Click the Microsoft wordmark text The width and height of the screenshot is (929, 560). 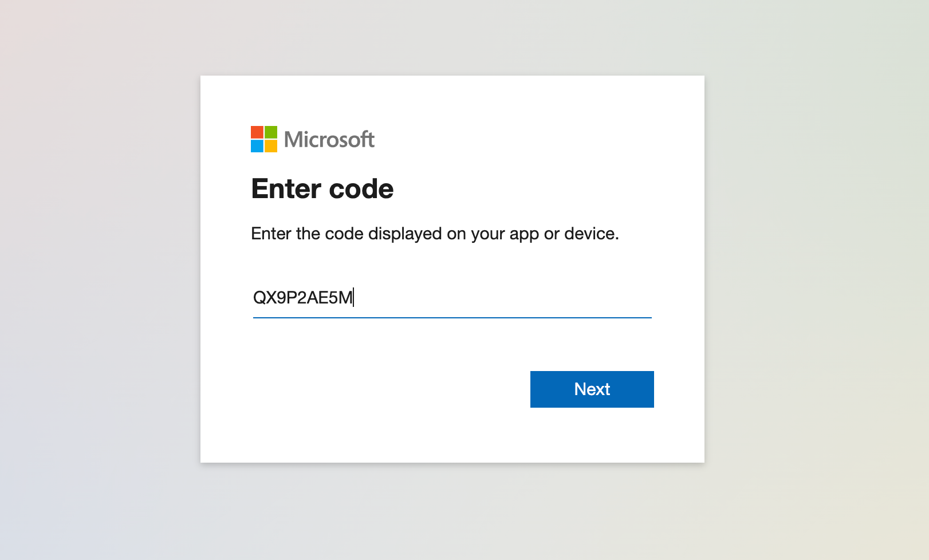(329, 140)
